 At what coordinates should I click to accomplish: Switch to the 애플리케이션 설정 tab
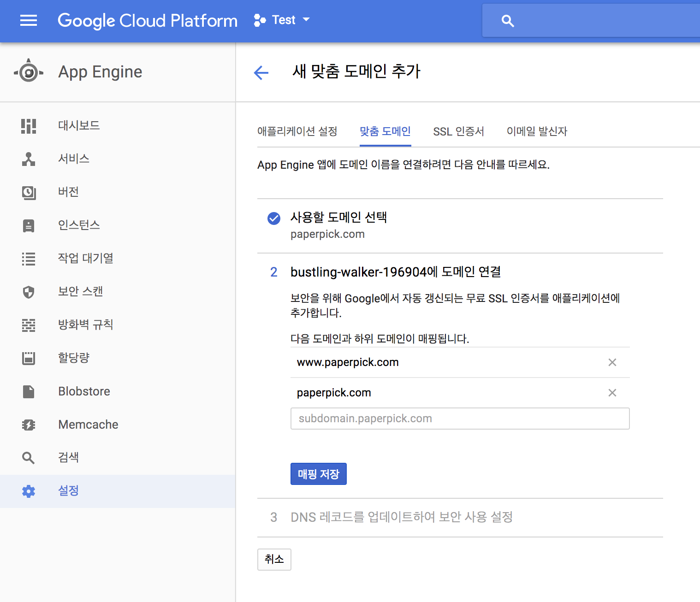click(297, 132)
